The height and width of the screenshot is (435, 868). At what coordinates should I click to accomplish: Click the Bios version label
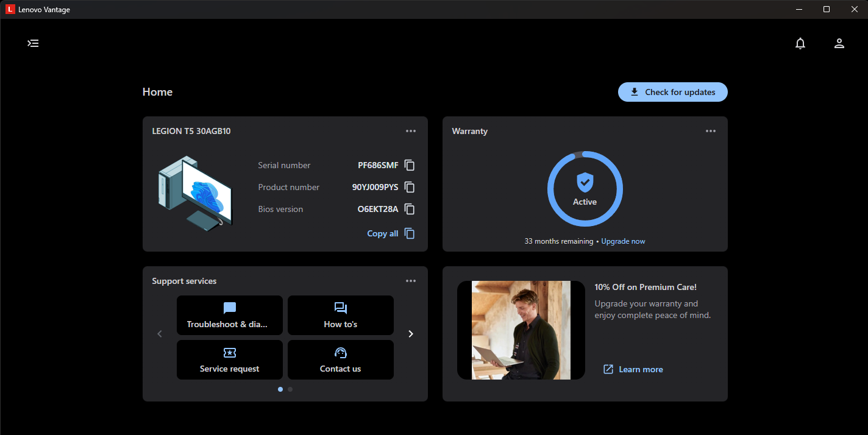(280, 209)
